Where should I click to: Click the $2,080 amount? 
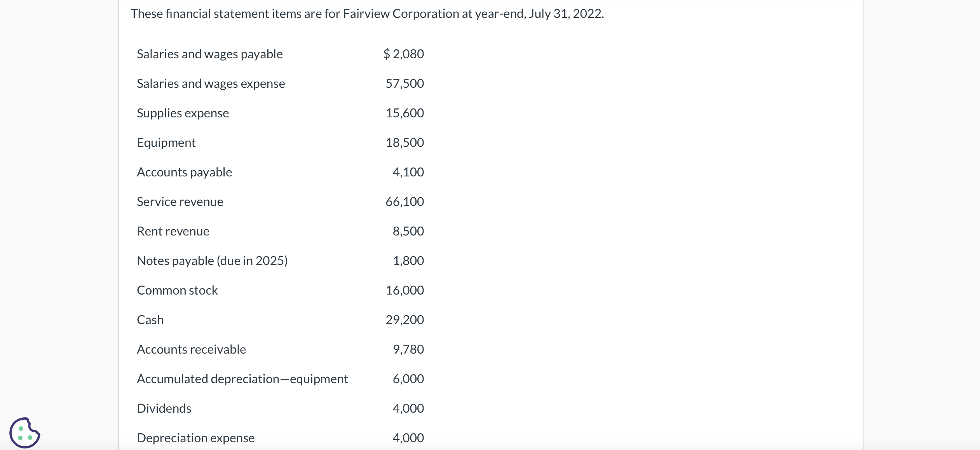[x=403, y=54]
